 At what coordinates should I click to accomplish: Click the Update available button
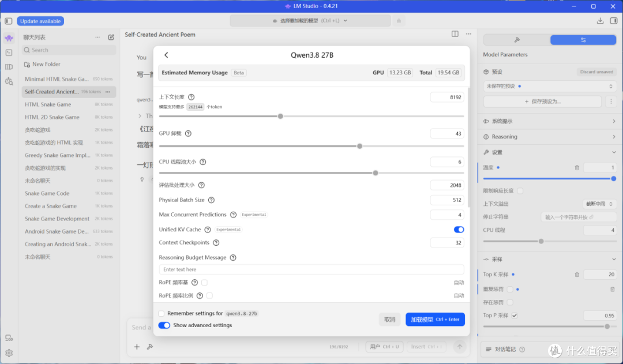coord(40,21)
